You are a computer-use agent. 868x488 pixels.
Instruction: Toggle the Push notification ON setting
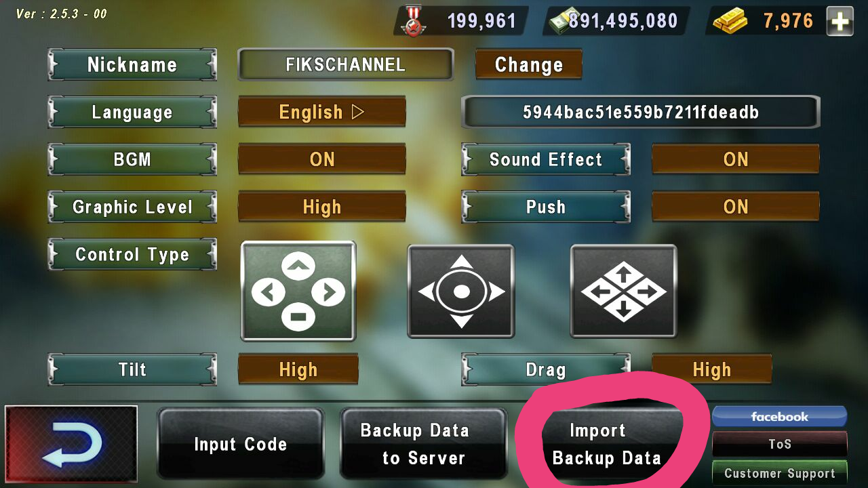click(x=736, y=207)
